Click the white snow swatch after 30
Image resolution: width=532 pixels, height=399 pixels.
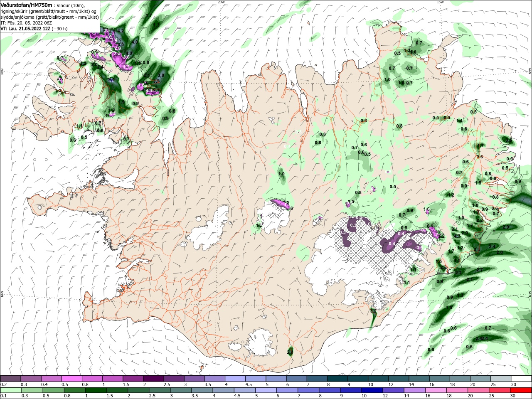pos(521,379)
